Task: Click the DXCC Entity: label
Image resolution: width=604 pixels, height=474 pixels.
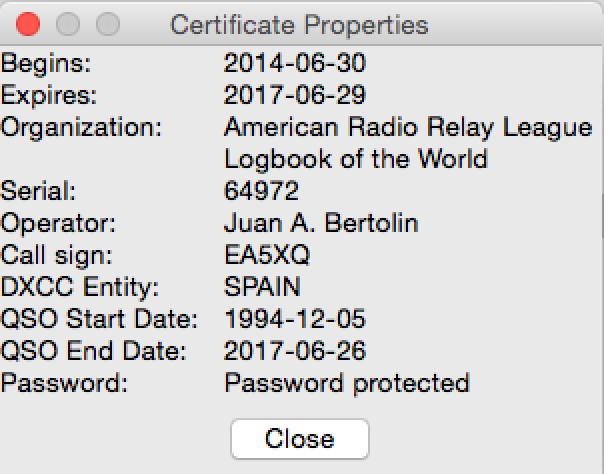Action: click(80, 288)
